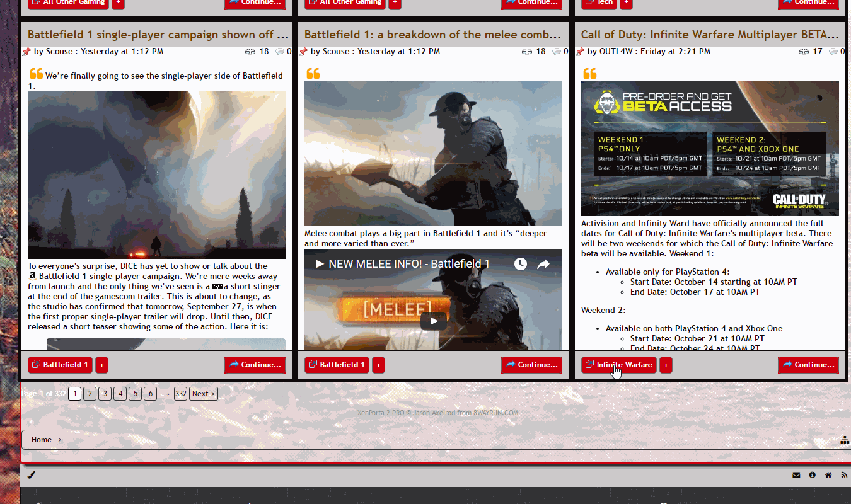Click author OUTL4W on the Call of Duty article
851x504 pixels.
coord(617,52)
